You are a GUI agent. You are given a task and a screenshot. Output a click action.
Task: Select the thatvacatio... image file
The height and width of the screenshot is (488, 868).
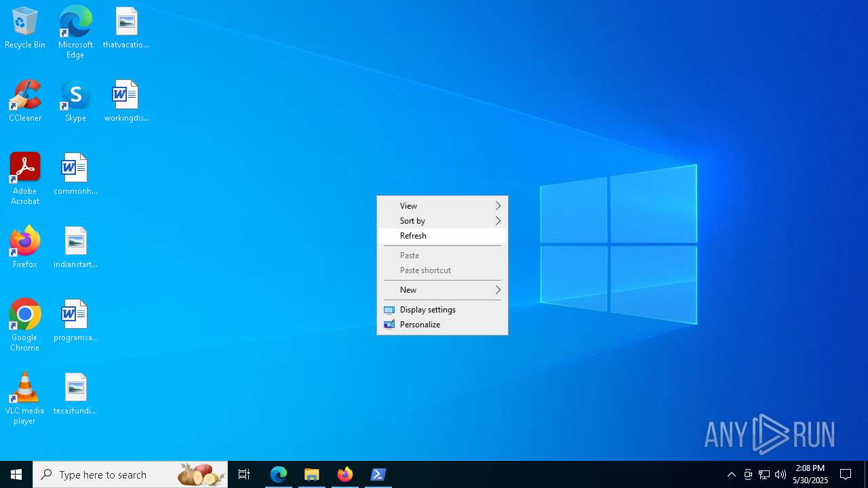(126, 28)
